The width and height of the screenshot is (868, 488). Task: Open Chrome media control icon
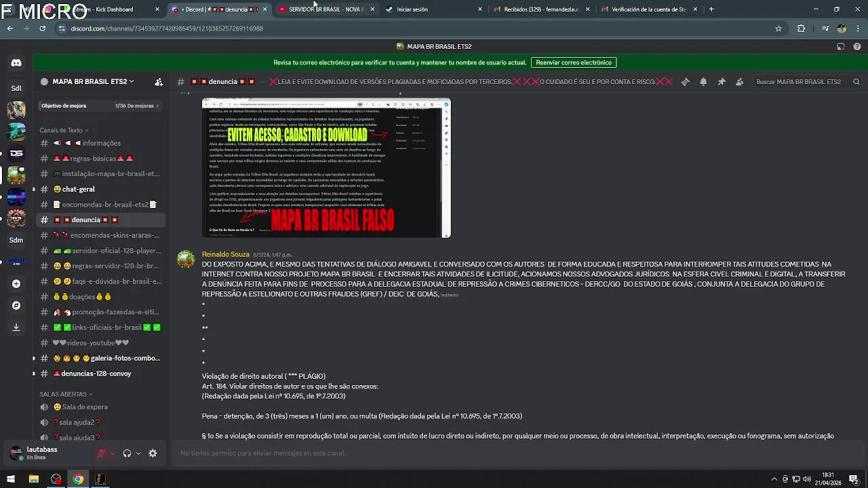(825, 28)
